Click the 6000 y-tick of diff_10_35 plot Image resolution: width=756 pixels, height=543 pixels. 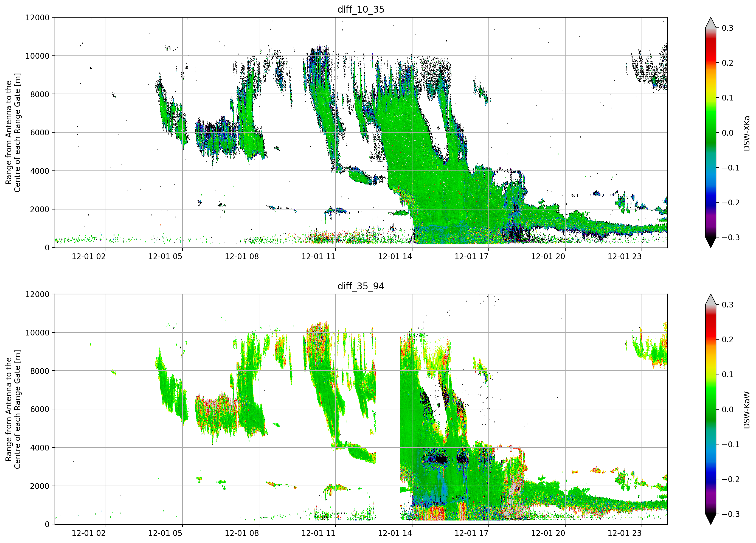40,133
